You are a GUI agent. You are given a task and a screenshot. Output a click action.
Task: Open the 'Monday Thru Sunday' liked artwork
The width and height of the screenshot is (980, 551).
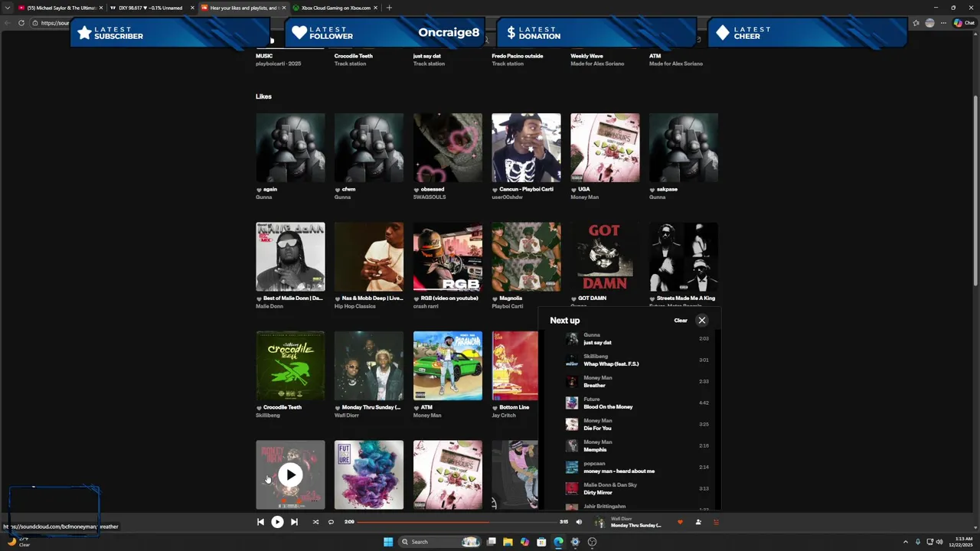pos(369,366)
